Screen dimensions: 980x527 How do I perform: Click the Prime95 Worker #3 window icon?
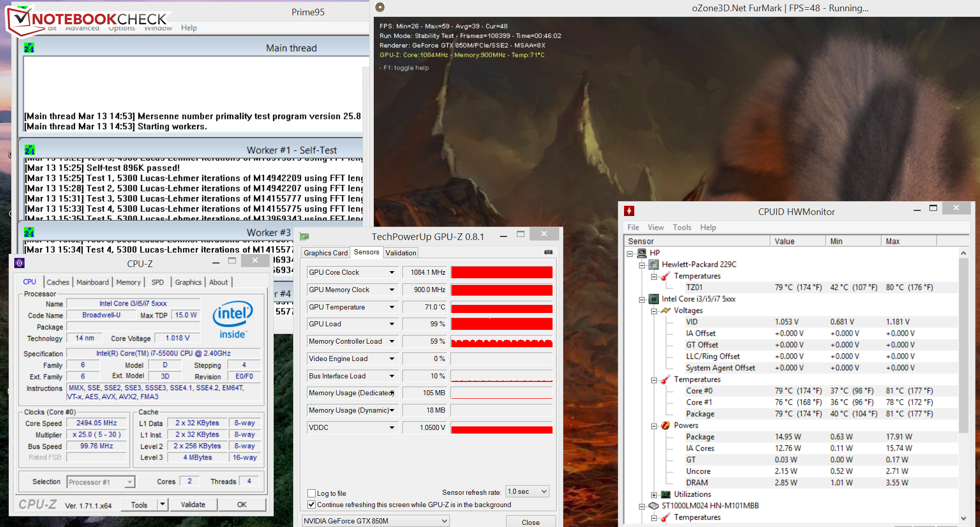[x=29, y=232]
